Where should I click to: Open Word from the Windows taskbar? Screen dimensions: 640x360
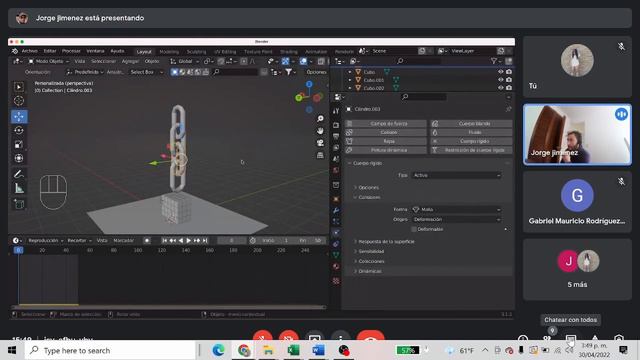pyautogui.click(x=318, y=350)
